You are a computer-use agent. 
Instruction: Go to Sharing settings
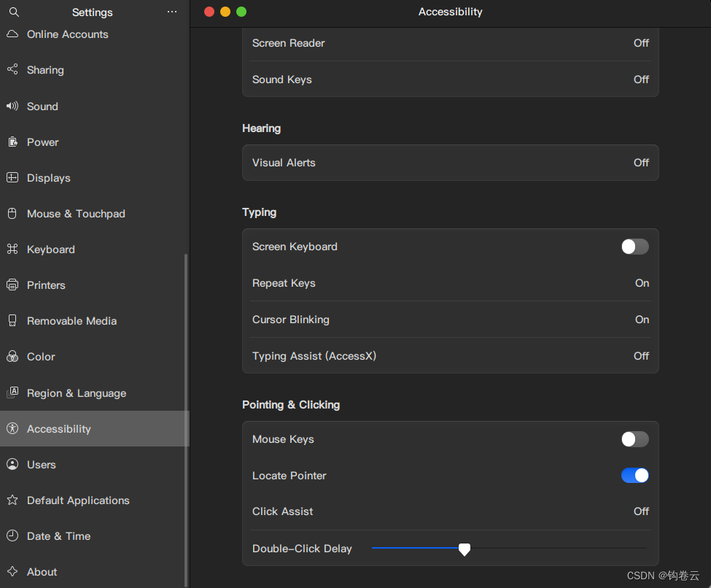95,70
